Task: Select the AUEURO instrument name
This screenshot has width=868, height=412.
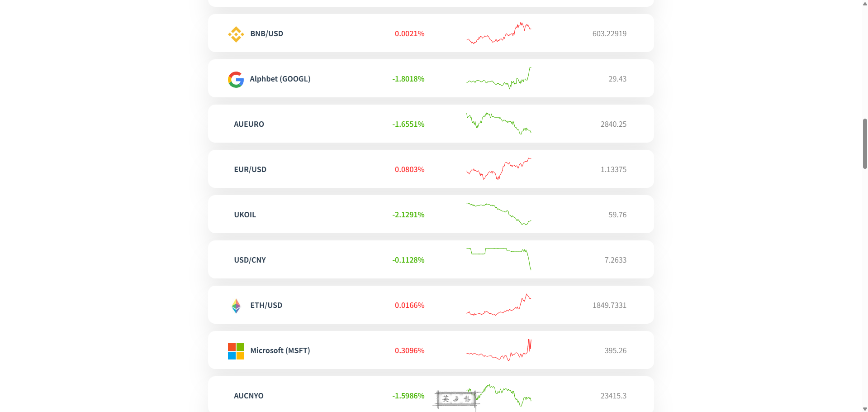Action: (x=249, y=124)
